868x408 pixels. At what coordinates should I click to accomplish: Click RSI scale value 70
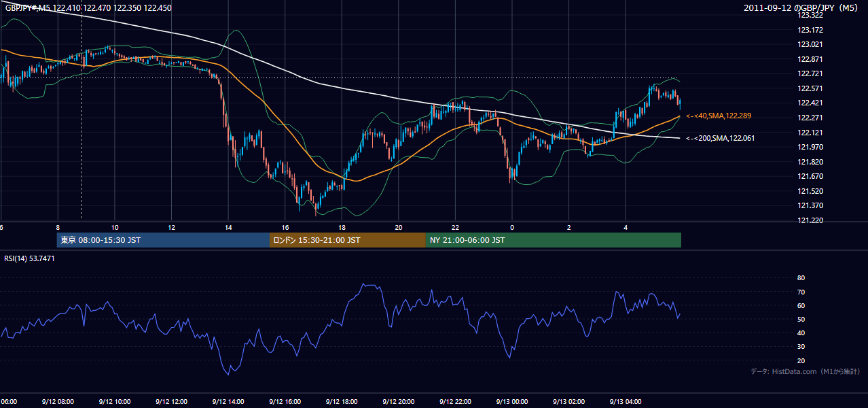coord(801,292)
